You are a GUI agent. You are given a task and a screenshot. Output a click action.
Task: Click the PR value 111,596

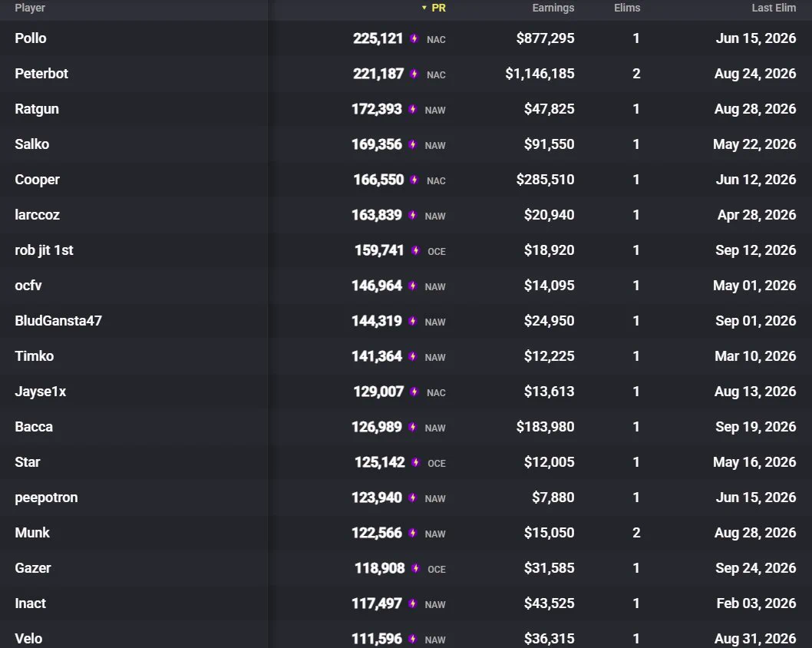377,638
